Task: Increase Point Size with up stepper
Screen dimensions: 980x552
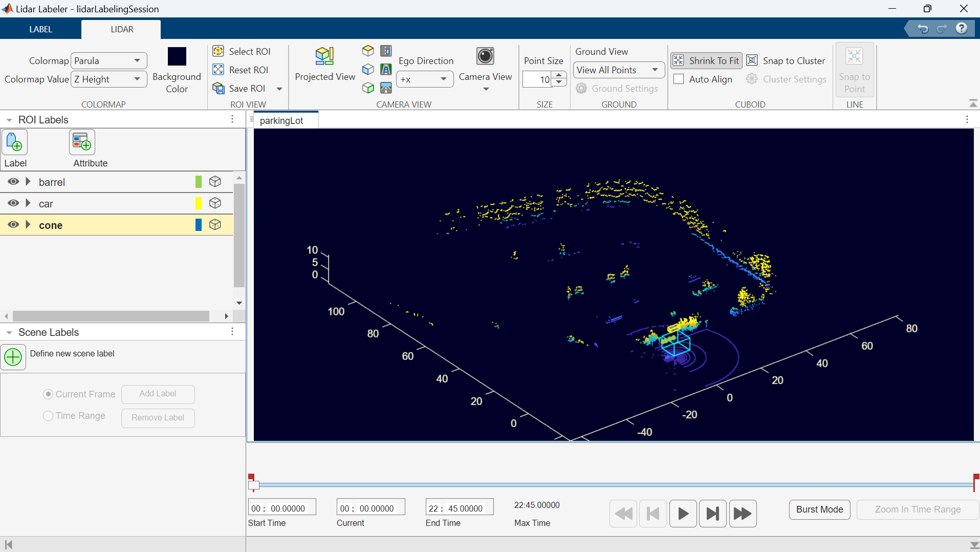Action: [560, 75]
